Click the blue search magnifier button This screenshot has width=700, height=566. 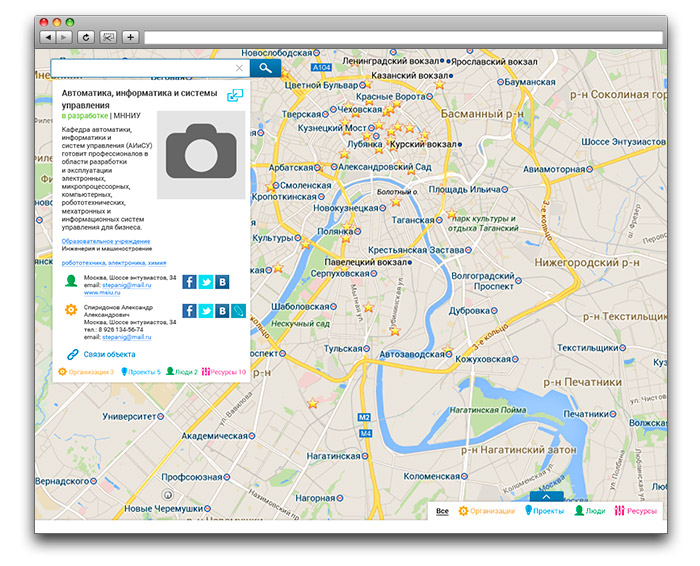265,68
